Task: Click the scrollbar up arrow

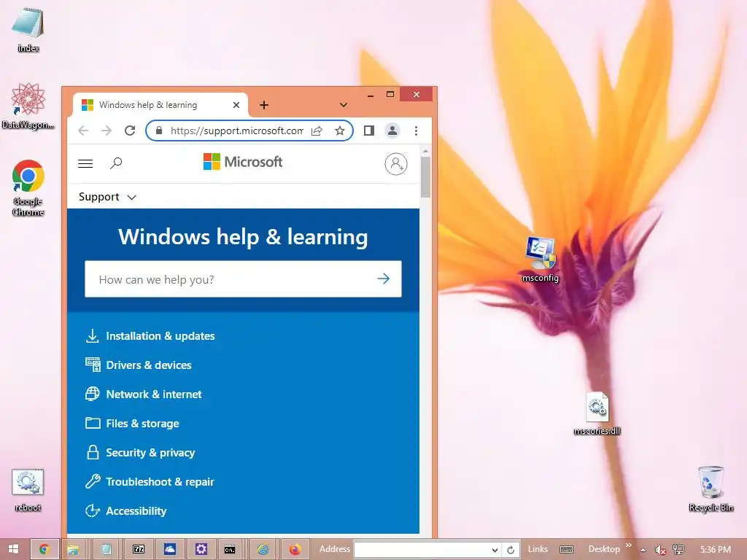Action: [x=425, y=151]
